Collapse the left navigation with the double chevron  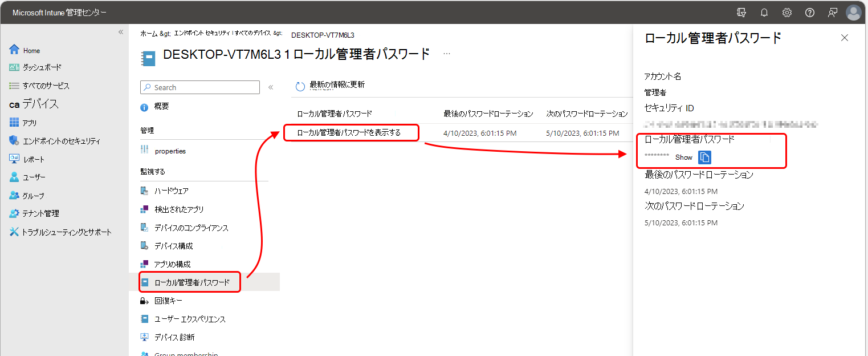click(121, 32)
